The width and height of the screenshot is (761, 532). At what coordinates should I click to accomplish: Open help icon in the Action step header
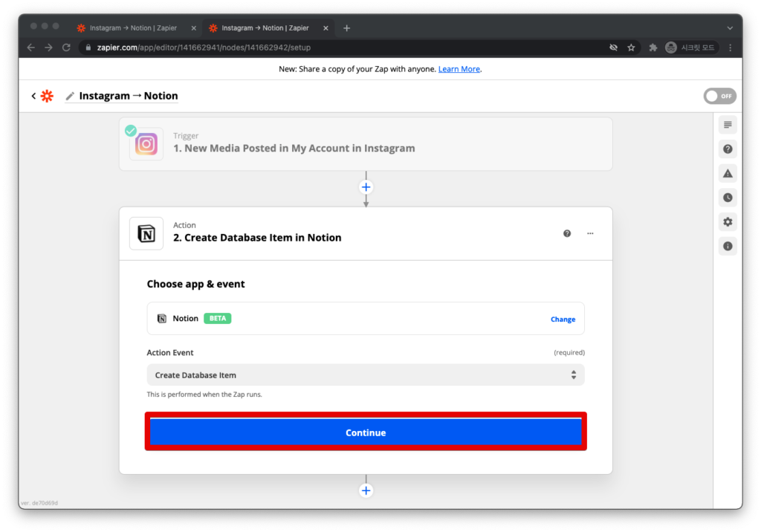567,233
